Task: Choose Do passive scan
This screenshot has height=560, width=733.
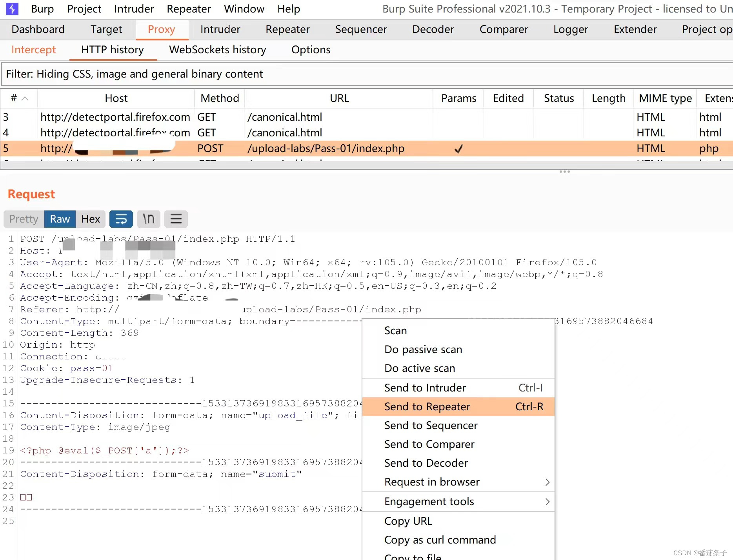Action: (x=458, y=349)
